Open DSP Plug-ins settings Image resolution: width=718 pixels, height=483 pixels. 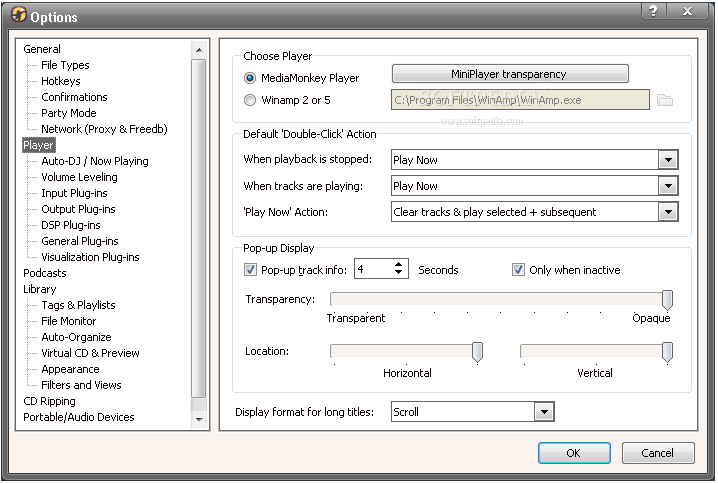click(71, 225)
